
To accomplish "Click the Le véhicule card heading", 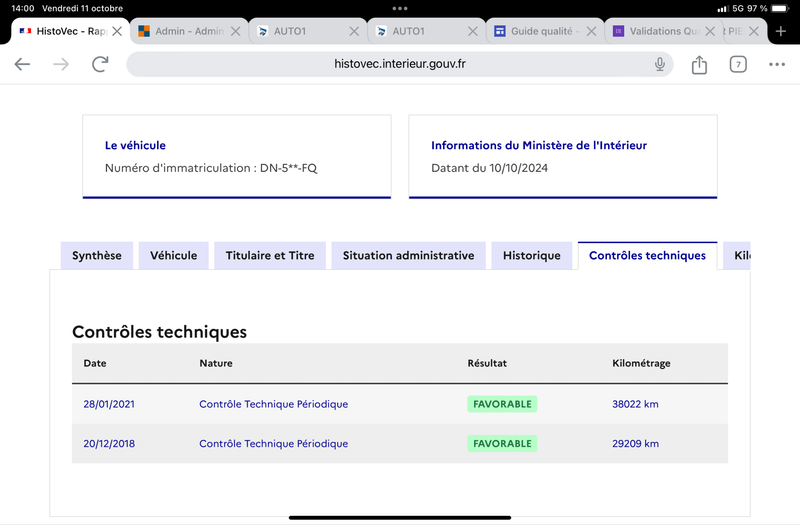I will click(x=135, y=145).
